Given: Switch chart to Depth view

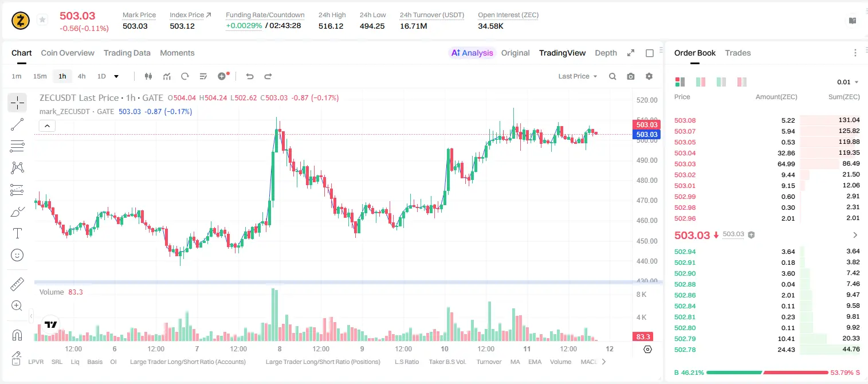Looking at the screenshot, I should [606, 53].
